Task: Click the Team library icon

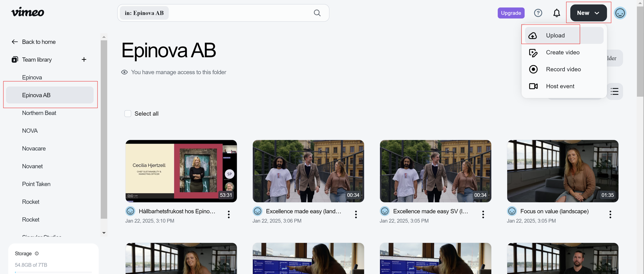Action: [15, 59]
